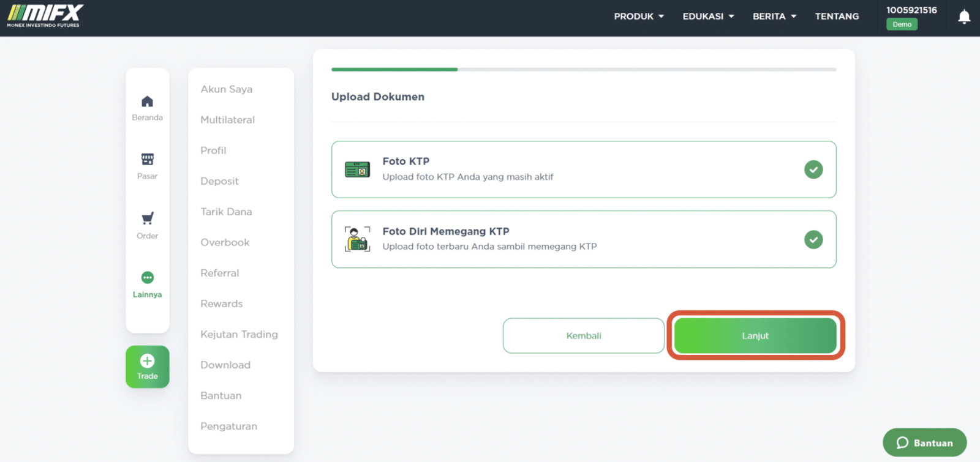Click the selfie holding KTP icon
This screenshot has width=980, height=462.
click(x=357, y=239)
